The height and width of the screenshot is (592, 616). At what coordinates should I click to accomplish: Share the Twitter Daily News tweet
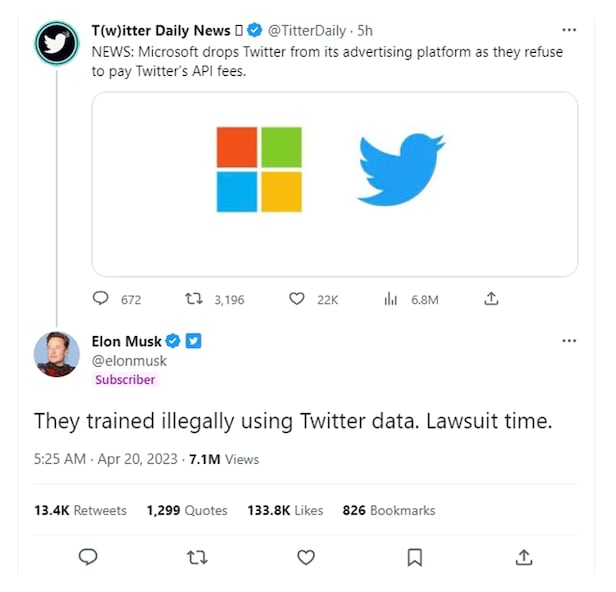[x=491, y=299]
